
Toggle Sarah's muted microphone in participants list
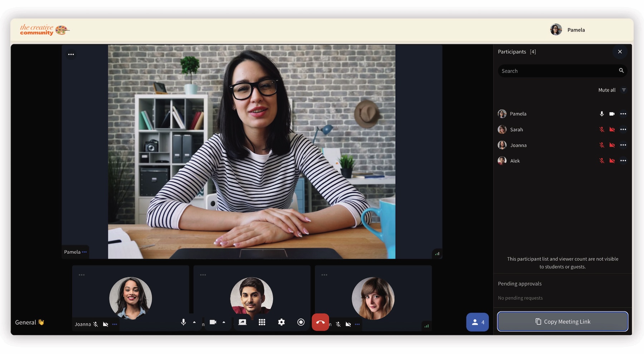tap(602, 129)
